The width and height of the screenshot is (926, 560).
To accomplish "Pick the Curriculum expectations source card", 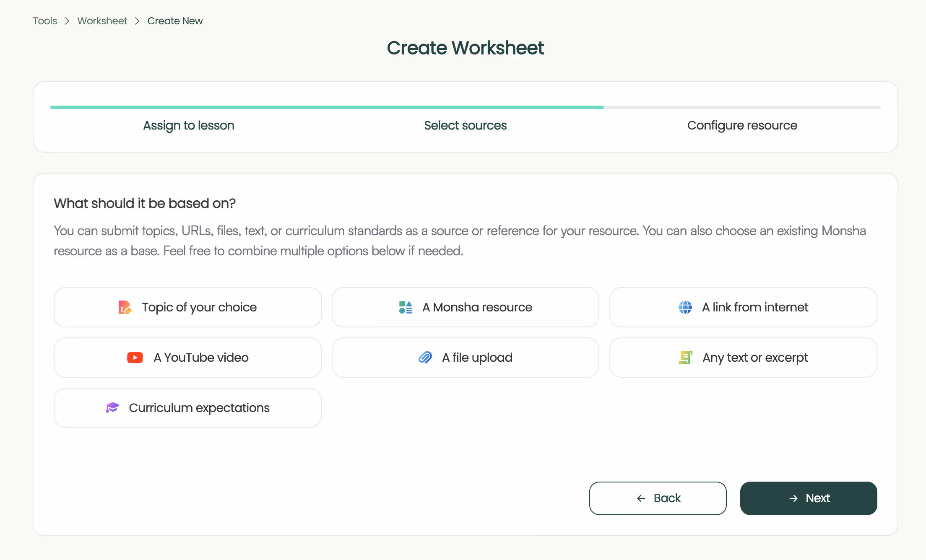I will click(187, 408).
